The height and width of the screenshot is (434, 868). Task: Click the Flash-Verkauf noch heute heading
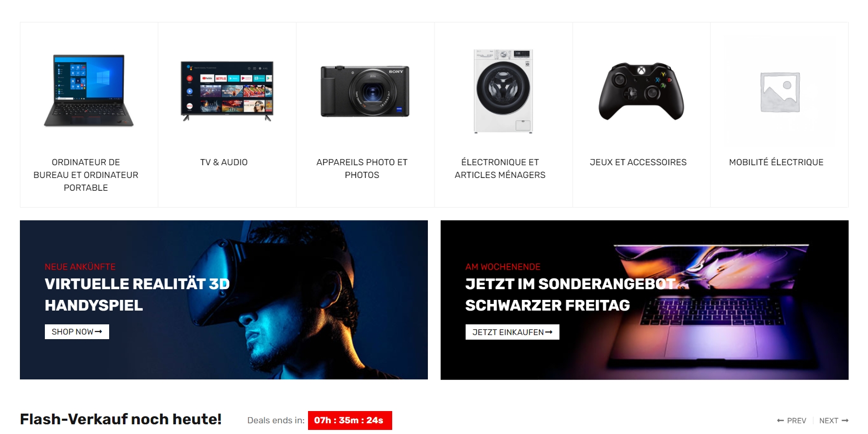click(x=121, y=419)
